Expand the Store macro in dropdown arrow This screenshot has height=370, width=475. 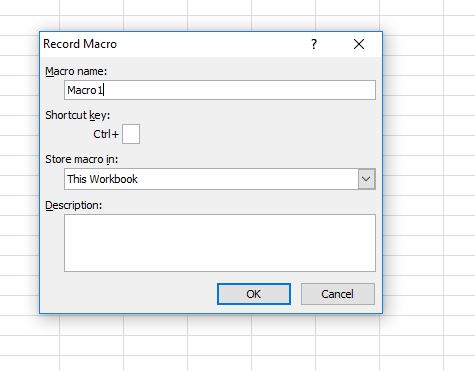366,179
